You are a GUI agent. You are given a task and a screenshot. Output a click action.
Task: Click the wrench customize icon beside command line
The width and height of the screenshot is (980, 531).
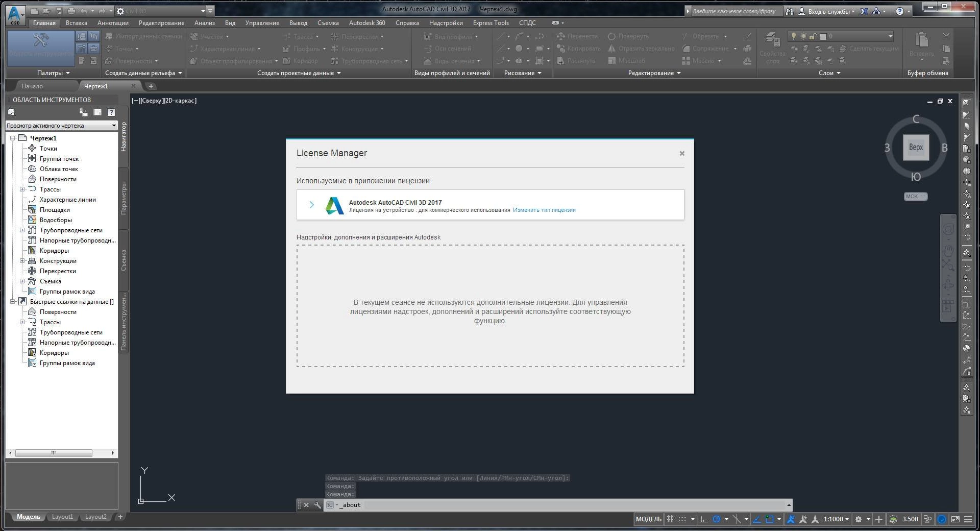(x=317, y=505)
